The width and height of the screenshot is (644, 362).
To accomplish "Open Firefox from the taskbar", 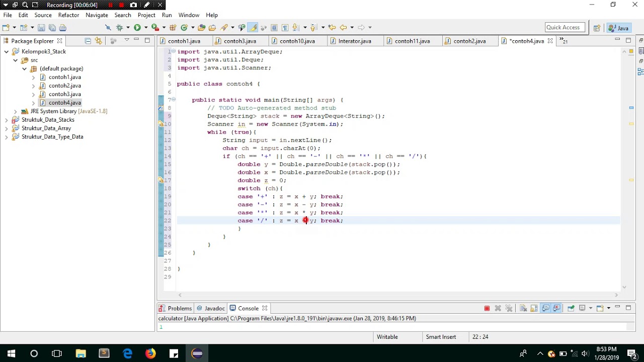I will click(150, 353).
